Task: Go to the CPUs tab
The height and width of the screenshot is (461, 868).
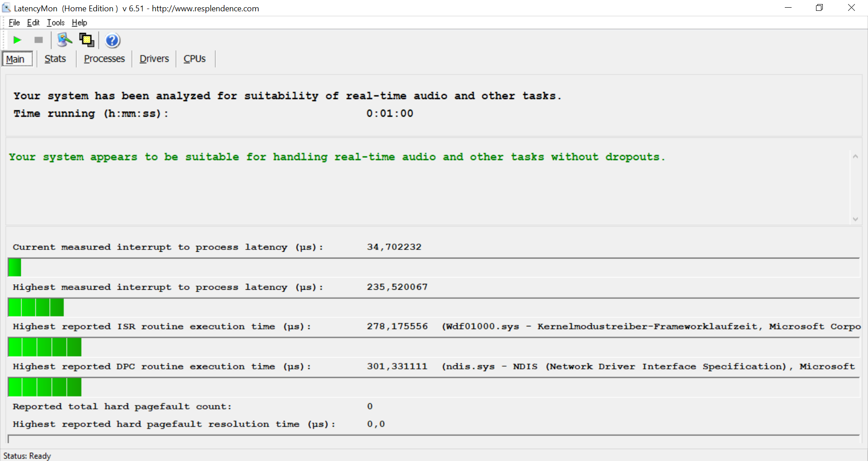Action: 194,59
